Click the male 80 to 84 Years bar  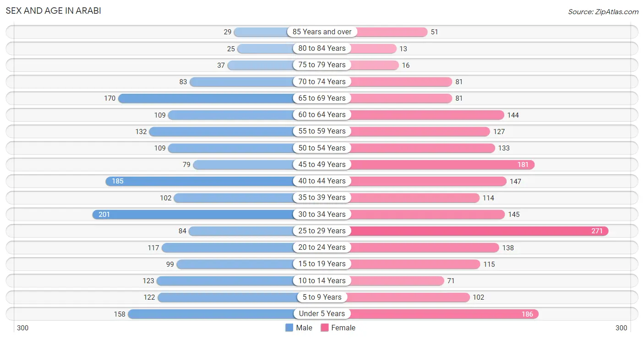[x=265, y=48]
